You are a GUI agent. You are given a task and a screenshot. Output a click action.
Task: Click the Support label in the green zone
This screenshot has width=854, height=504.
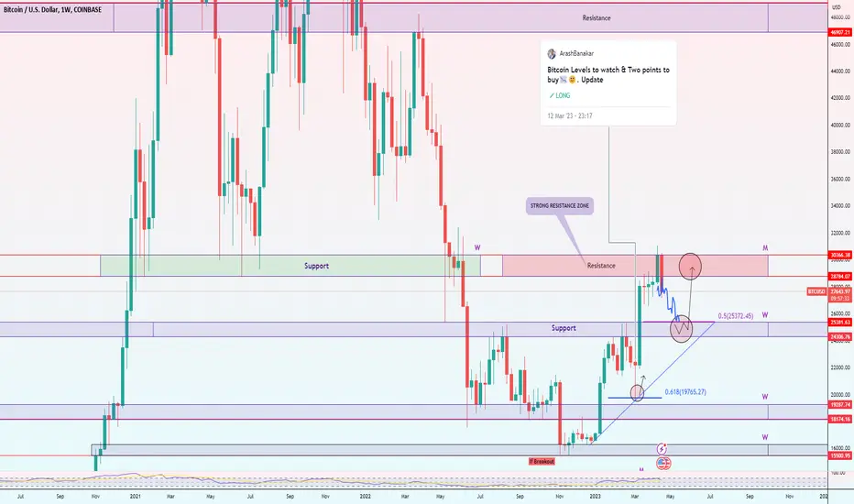pyautogui.click(x=316, y=266)
